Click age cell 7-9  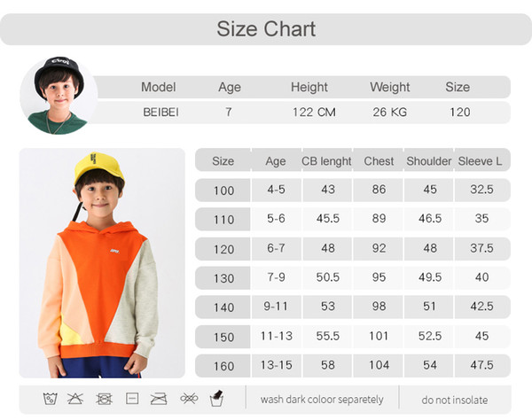click(276, 277)
